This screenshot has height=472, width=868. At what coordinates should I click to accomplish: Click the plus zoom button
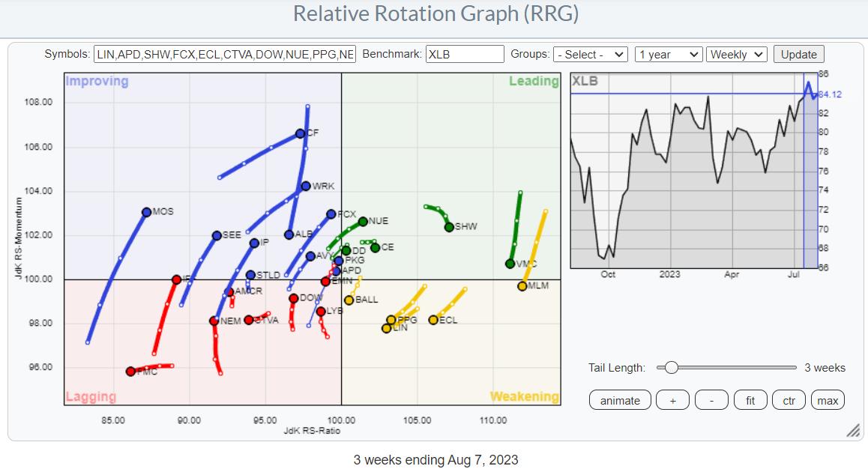point(672,400)
